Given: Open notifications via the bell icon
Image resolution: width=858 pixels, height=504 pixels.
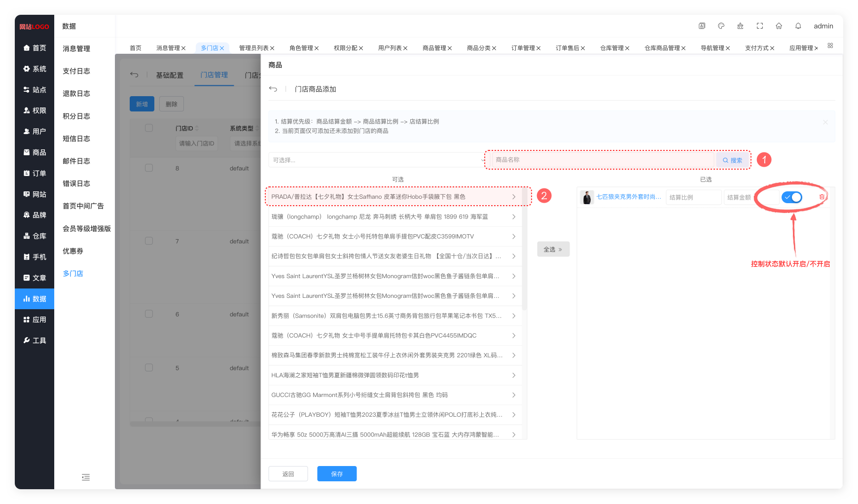Looking at the screenshot, I should 798,26.
